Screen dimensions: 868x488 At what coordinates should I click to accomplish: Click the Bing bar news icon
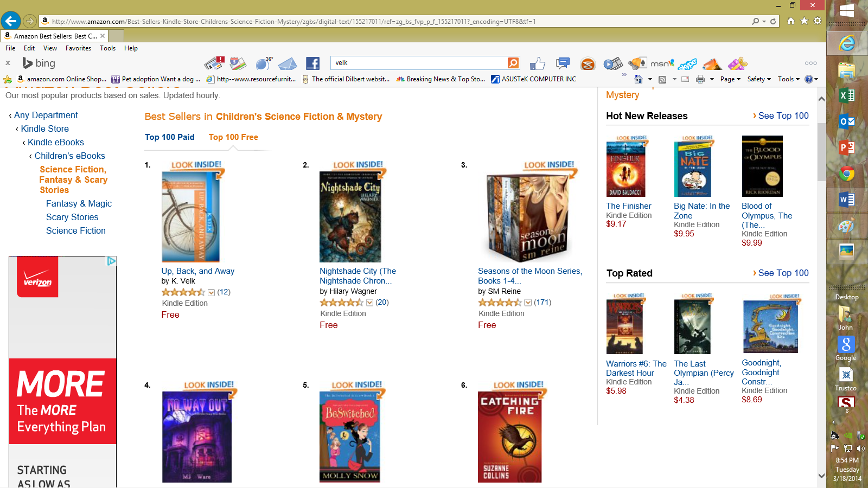(x=214, y=63)
